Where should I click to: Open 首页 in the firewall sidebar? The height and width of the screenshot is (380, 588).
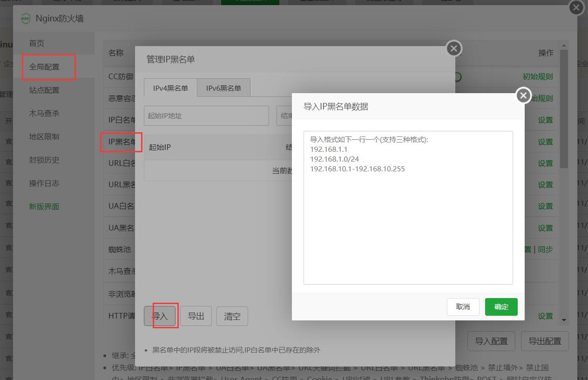54,43
